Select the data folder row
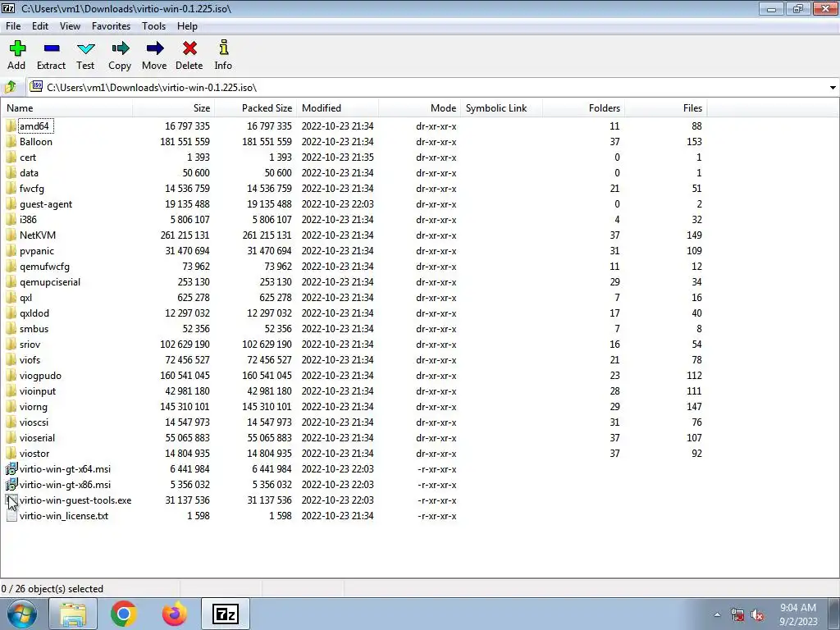The image size is (840, 630). click(x=354, y=173)
